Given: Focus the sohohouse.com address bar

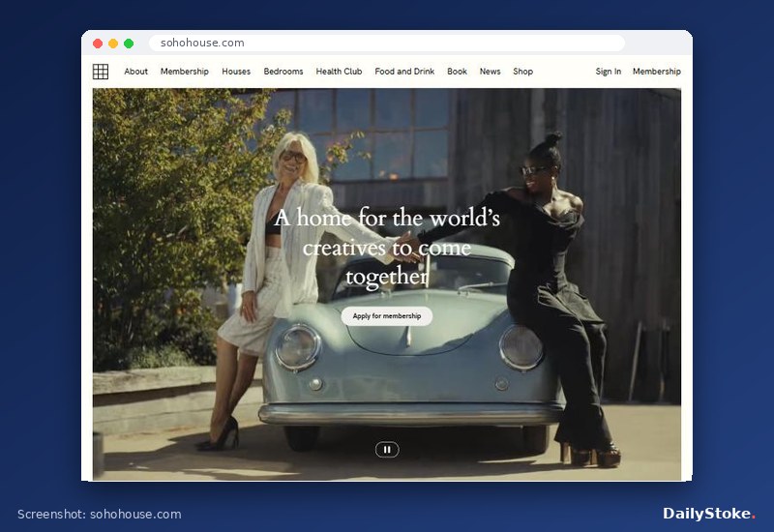Looking at the screenshot, I should [387, 43].
